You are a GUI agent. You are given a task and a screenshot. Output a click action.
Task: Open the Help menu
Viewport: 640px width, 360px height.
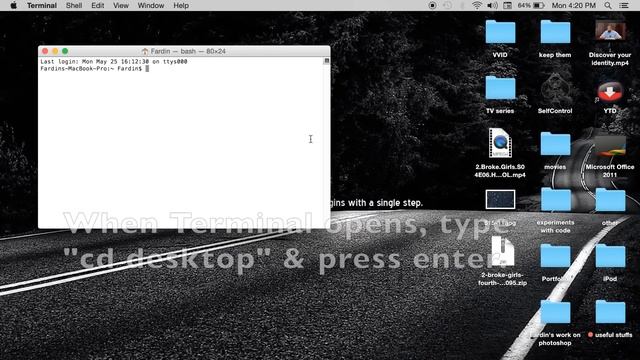tap(181, 5)
